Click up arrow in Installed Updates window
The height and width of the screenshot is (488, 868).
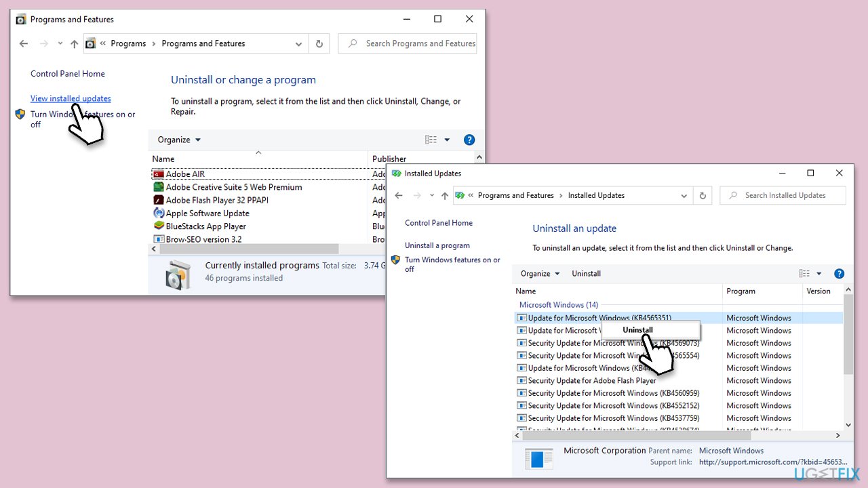pyautogui.click(x=445, y=195)
